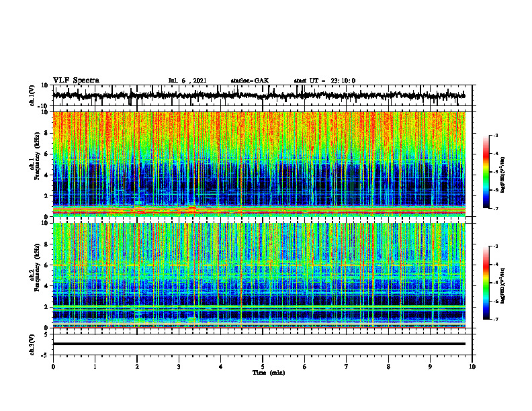Click the "station=GAK" header label
This screenshot has height=411, width=532.
point(250,81)
